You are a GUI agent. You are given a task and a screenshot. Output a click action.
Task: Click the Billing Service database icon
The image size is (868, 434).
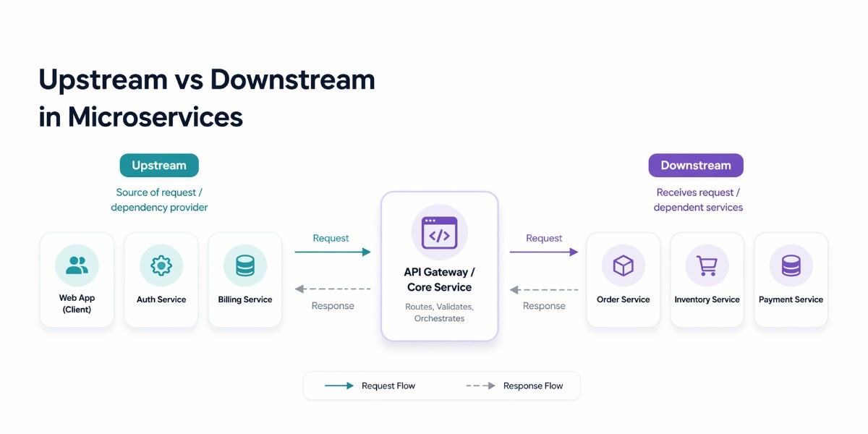tap(245, 265)
